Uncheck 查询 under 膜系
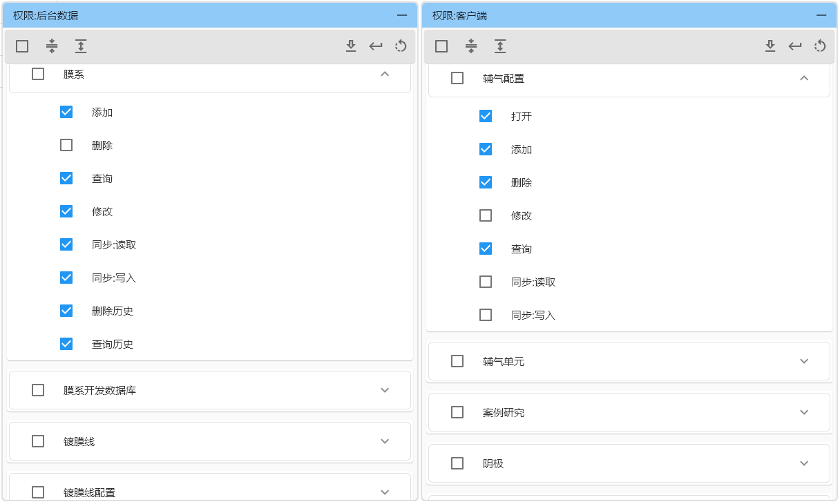The image size is (840, 504). pos(66,178)
